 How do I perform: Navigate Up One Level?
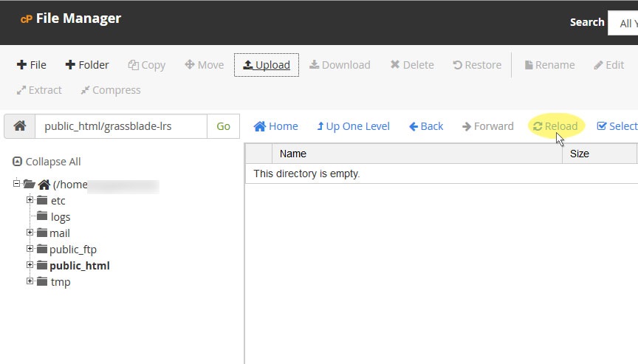pyautogui.click(x=353, y=126)
